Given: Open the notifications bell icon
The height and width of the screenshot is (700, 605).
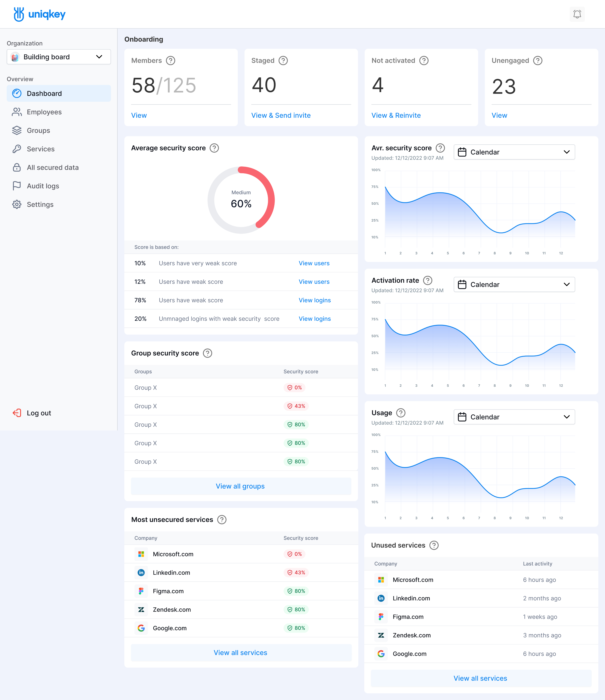Looking at the screenshot, I should (577, 14).
